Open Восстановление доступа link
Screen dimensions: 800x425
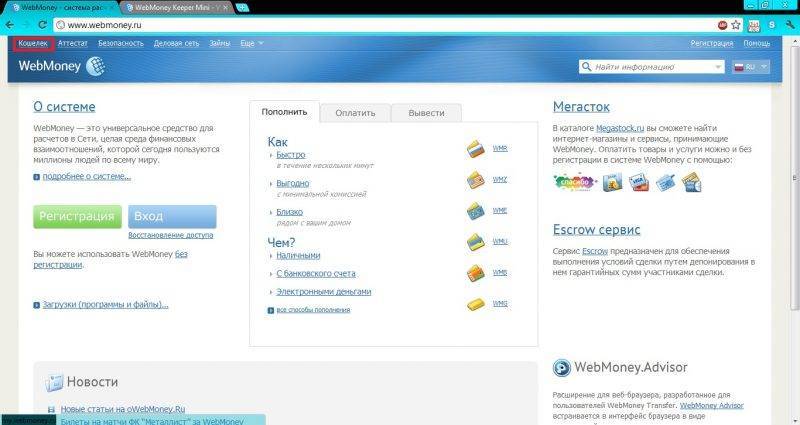pos(171,235)
